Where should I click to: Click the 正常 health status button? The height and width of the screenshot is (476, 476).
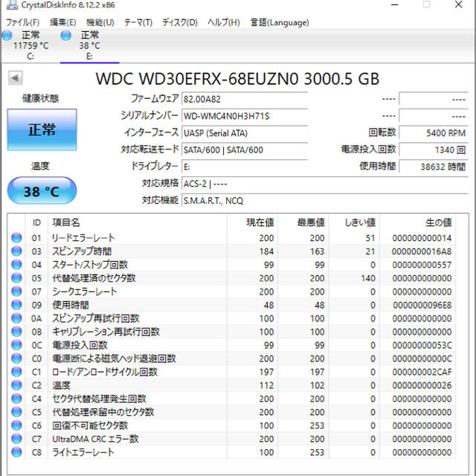pyautogui.click(x=42, y=129)
